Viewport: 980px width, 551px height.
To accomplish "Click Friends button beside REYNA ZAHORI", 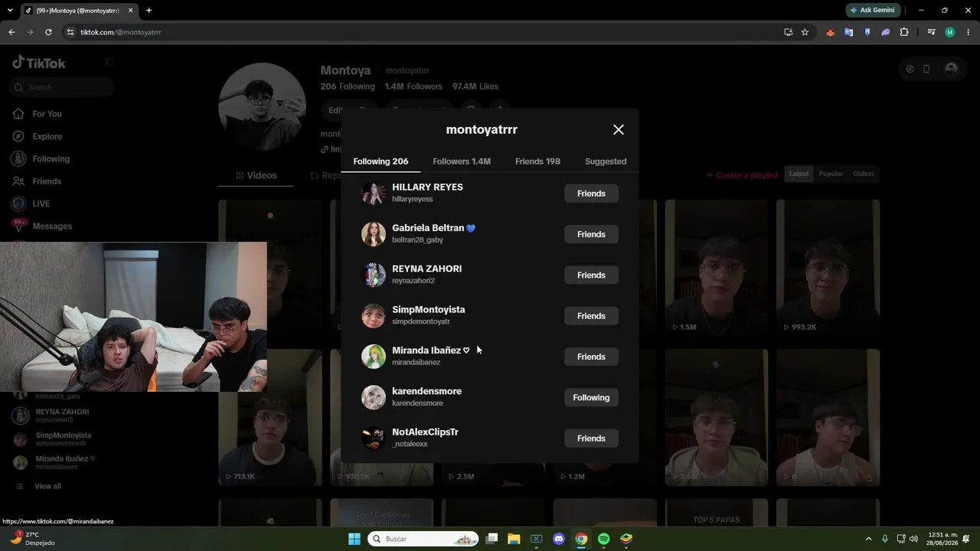I will (x=591, y=275).
